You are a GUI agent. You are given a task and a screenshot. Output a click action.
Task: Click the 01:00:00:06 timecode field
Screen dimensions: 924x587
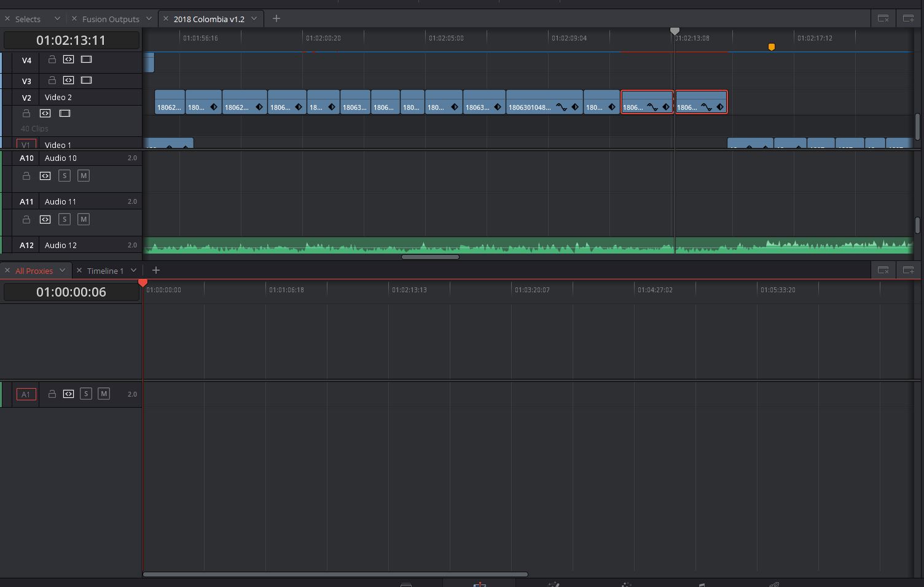tap(71, 292)
